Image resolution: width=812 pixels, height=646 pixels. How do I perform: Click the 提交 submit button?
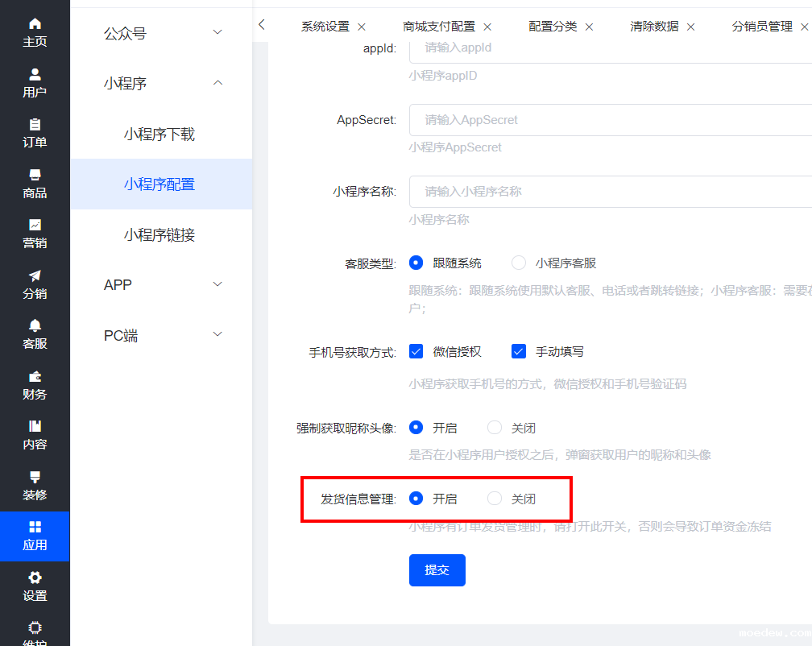(x=437, y=570)
